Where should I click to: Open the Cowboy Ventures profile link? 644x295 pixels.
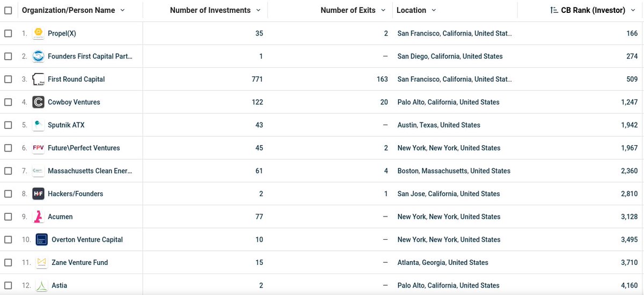click(x=74, y=102)
